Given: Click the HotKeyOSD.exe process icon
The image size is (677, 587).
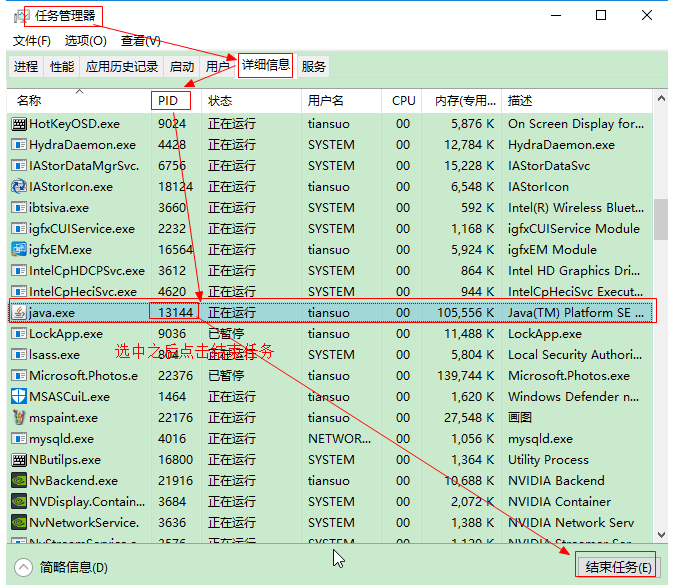Looking at the screenshot, I should coord(19,124).
